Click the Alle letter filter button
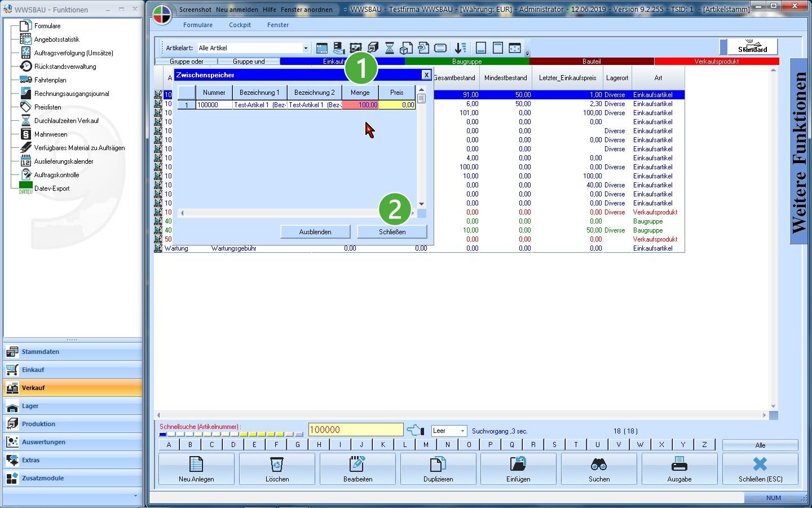Viewport: 812px width, 508px height. (x=760, y=445)
